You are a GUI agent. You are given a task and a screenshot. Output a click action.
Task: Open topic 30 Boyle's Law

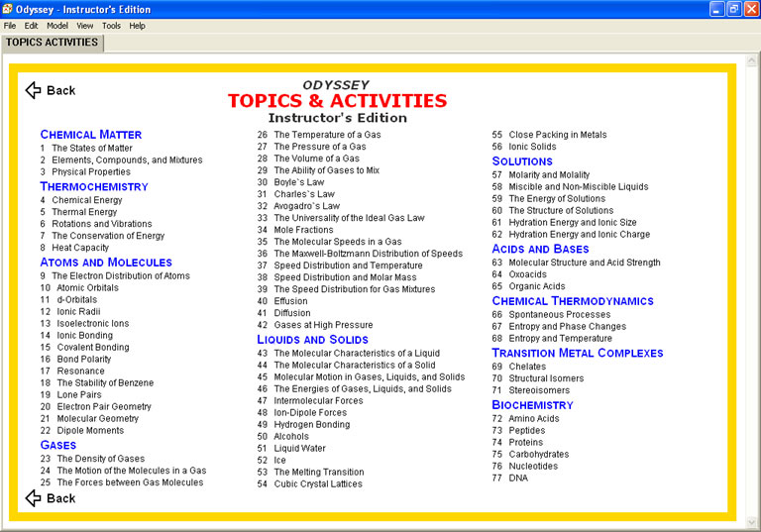[290, 182]
